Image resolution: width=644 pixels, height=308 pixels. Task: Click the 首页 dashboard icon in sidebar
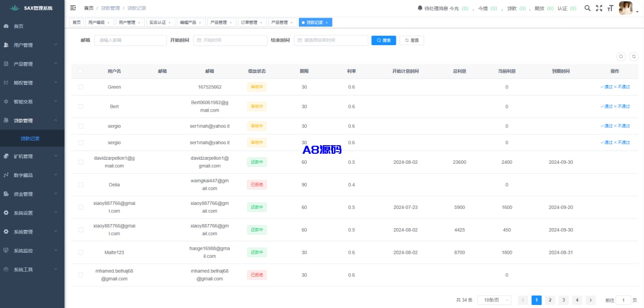tap(6, 26)
